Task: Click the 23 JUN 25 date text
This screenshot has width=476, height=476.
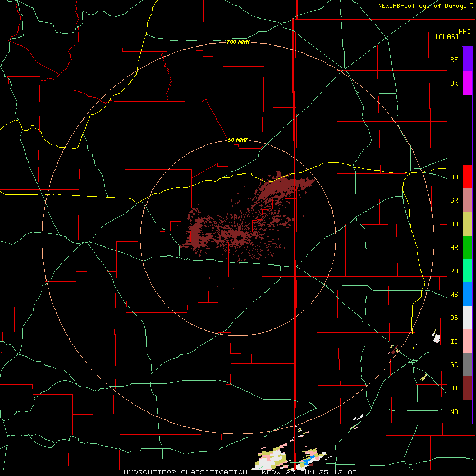Action: (307, 472)
